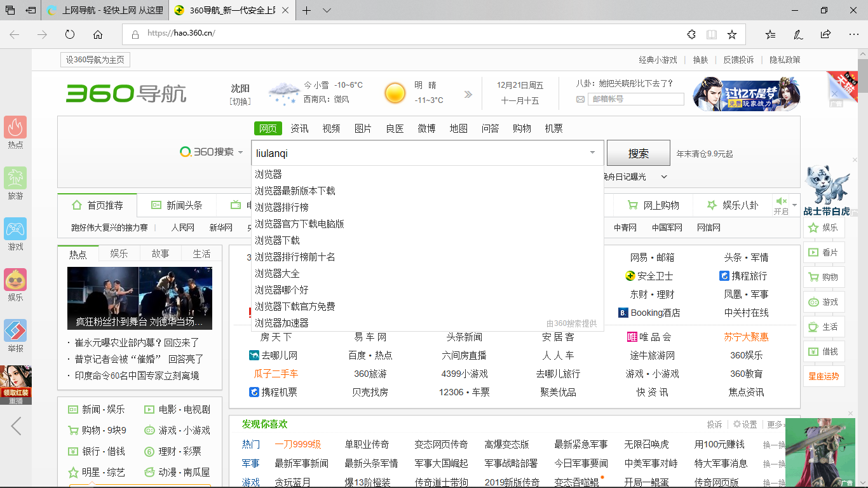The width and height of the screenshot is (868, 488).
Task: Click the sunny weather icon
Action: coord(395,93)
